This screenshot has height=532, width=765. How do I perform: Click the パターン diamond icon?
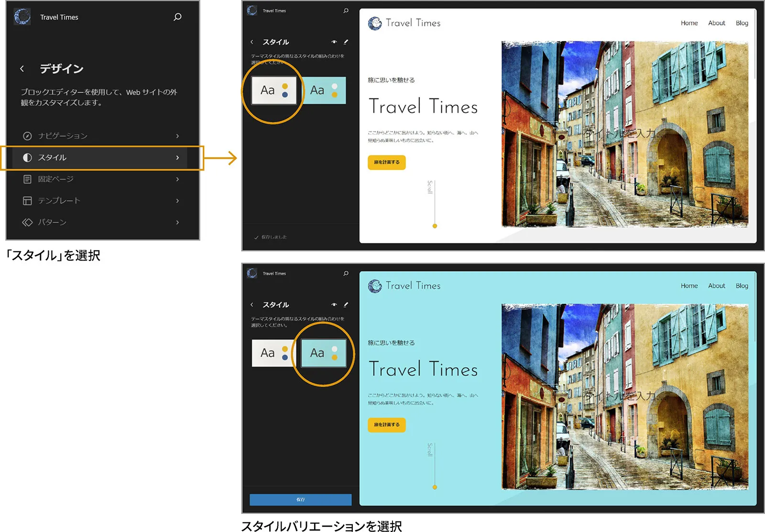27,222
